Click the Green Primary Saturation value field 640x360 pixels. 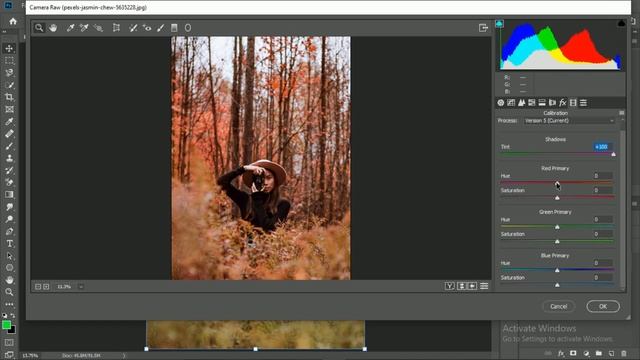click(x=603, y=234)
